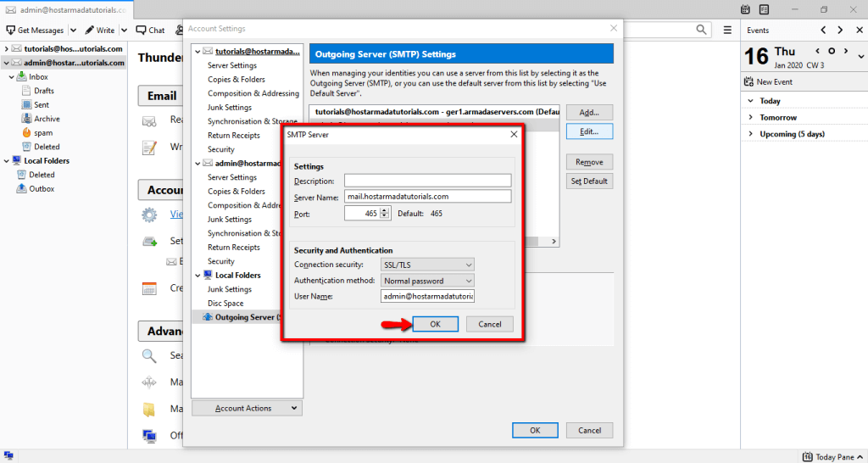868x463 pixels.
Task: Click OK in the Account Settings window
Action: click(x=535, y=430)
